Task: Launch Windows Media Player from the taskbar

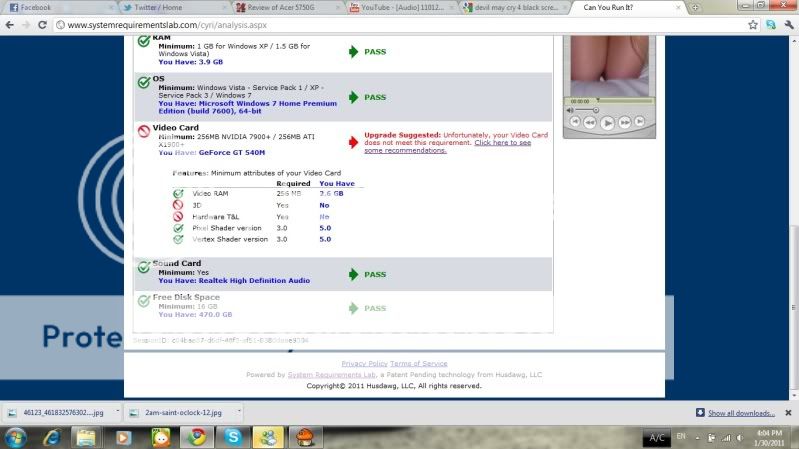Action: [124, 437]
